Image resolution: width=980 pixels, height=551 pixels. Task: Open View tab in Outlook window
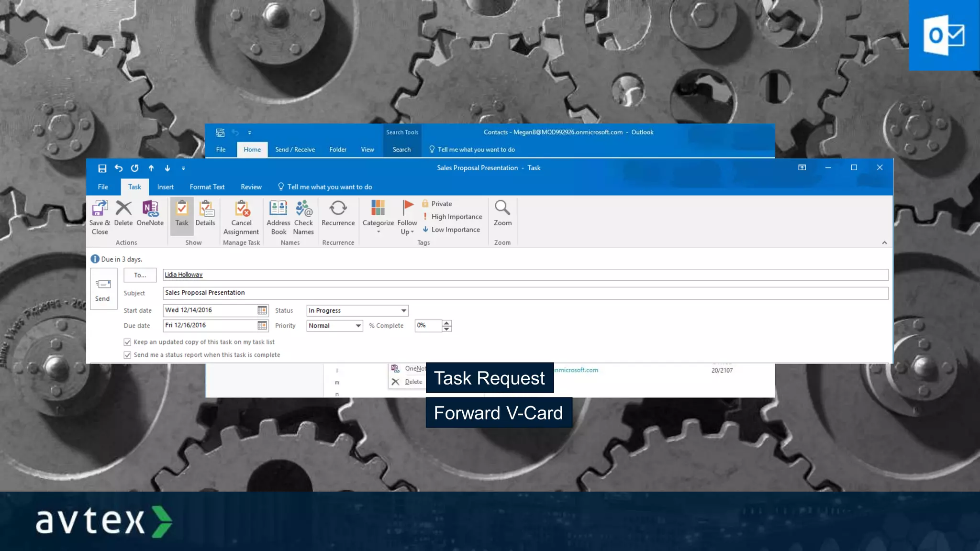click(x=367, y=150)
